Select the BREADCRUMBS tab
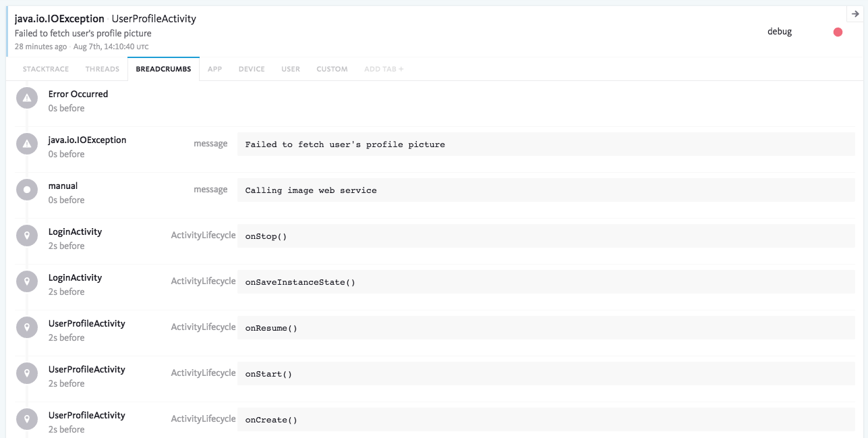The image size is (868, 438). (164, 68)
